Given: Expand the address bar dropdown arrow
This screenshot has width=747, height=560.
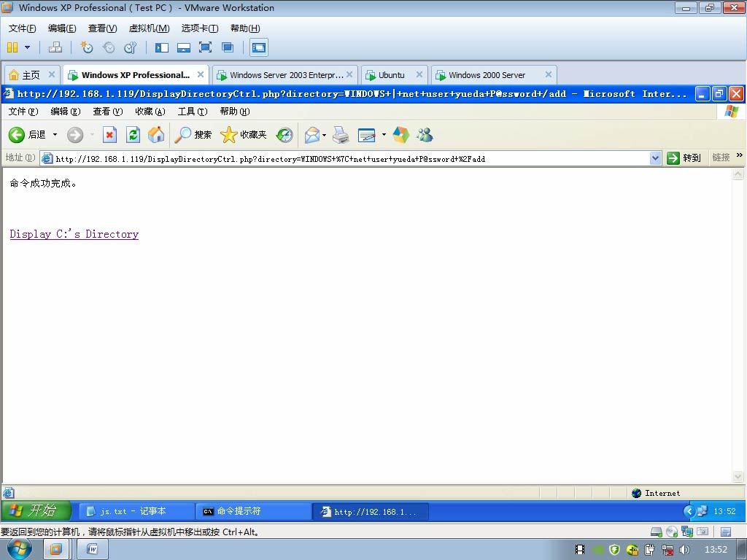Looking at the screenshot, I should coord(656,158).
